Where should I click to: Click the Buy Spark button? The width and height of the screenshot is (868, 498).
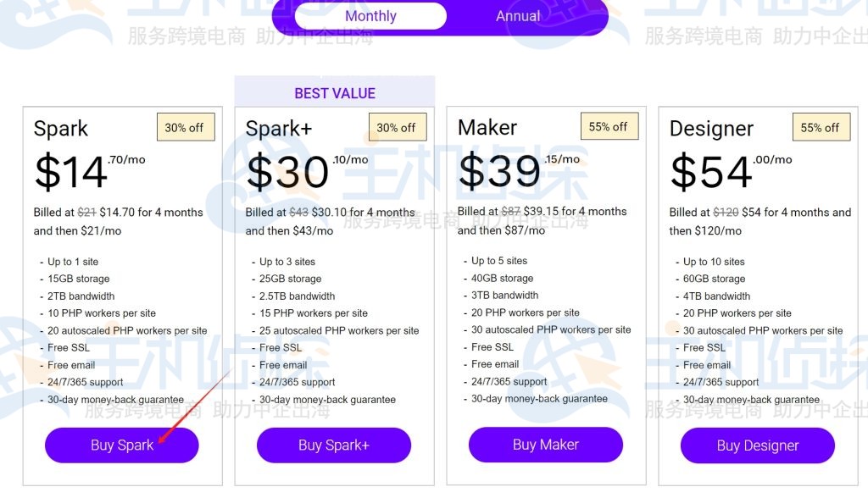click(x=121, y=445)
